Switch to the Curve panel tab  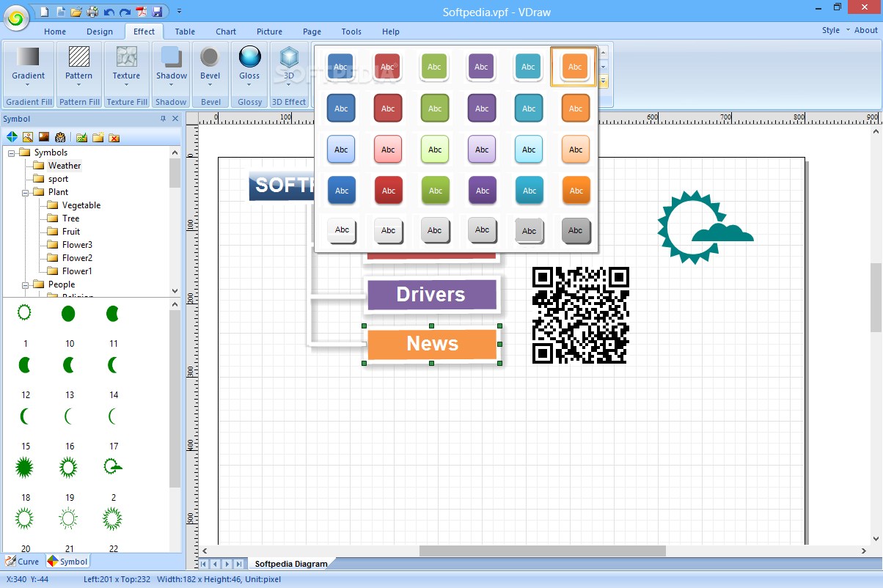(x=23, y=562)
